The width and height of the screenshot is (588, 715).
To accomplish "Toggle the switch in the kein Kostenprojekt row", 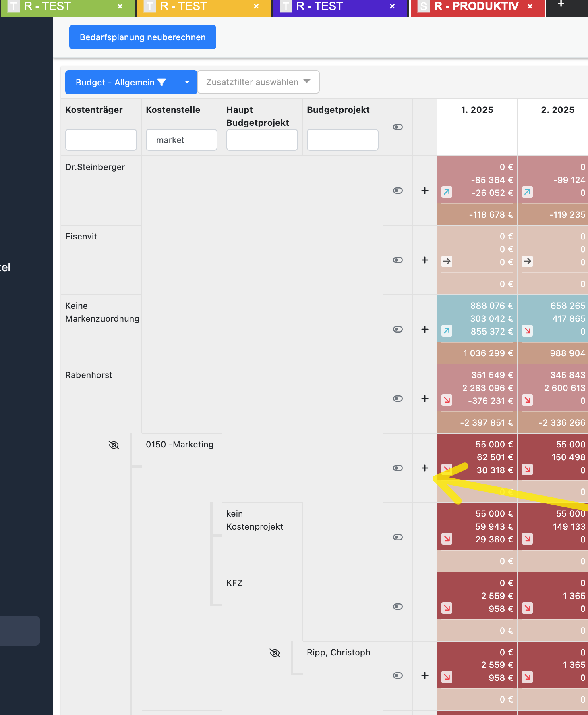I will point(398,537).
